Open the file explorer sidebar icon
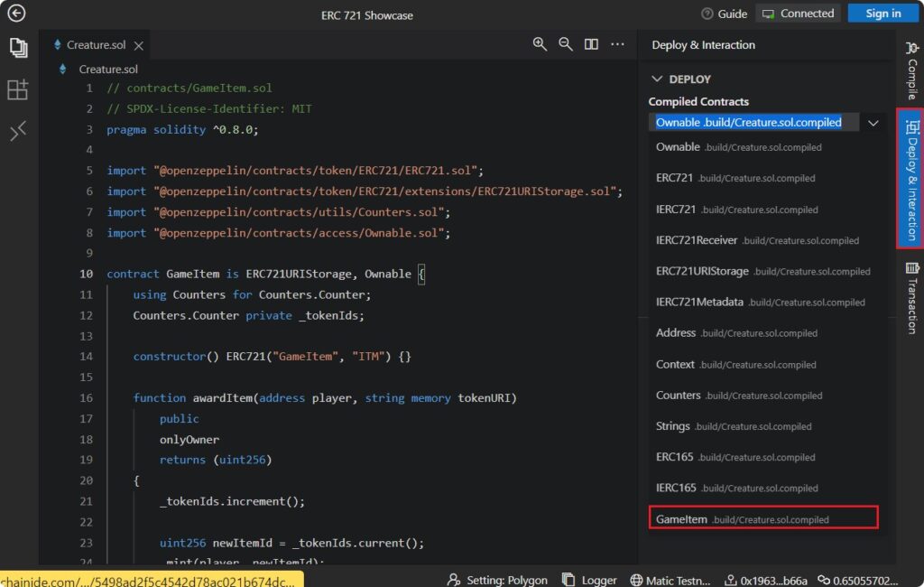 pyautogui.click(x=17, y=47)
